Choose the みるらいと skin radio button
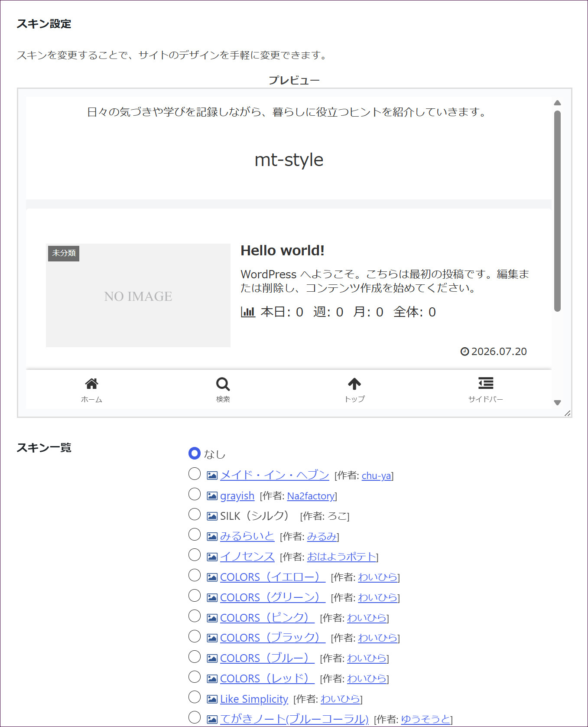 (x=195, y=535)
